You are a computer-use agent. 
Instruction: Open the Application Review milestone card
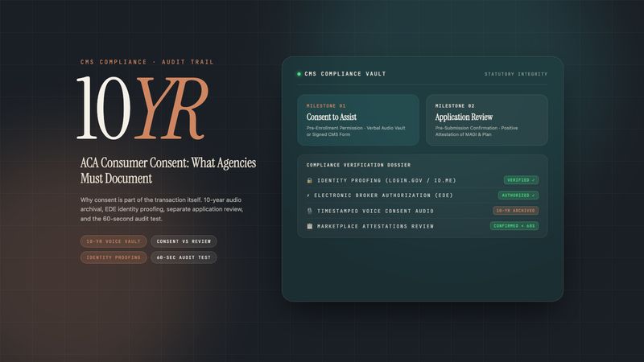tap(487, 120)
